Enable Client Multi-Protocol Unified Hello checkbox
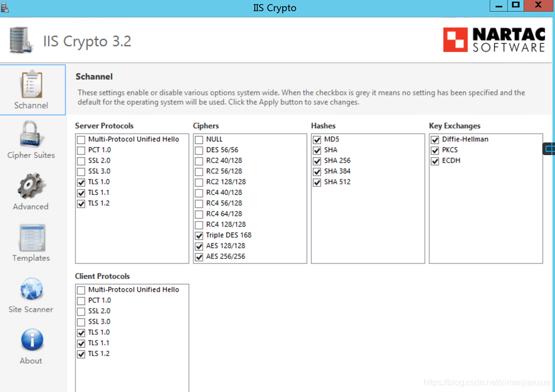Screen dimensions: 555x392 coord(81,290)
